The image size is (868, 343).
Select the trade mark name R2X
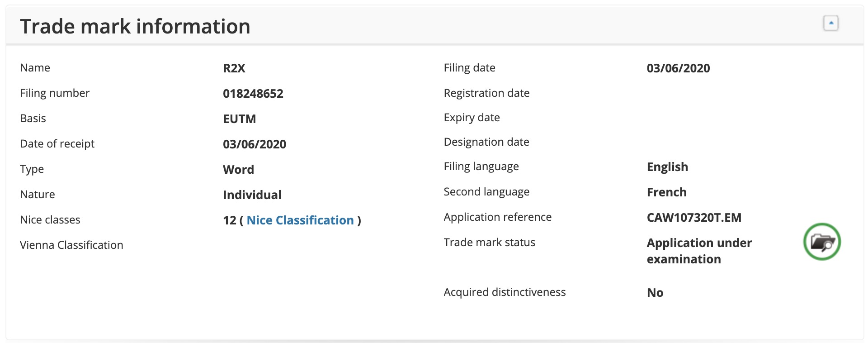point(234,68)
